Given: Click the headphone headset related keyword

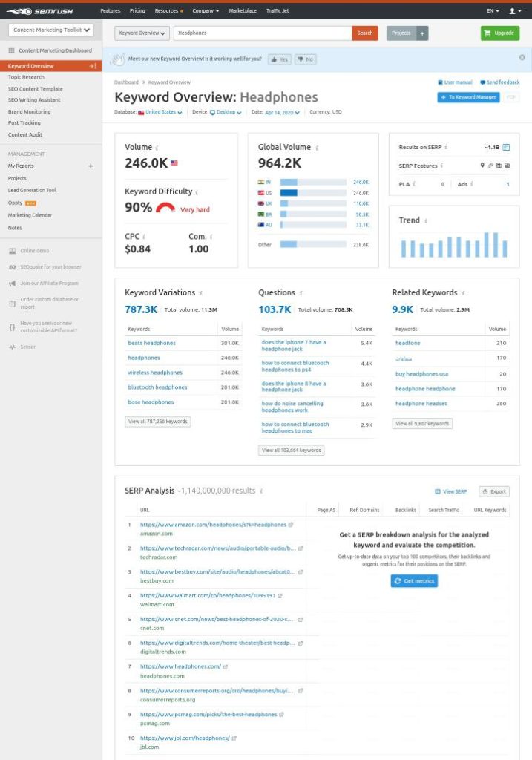Looking at the screenshot, I should click(x=421, y=403).
